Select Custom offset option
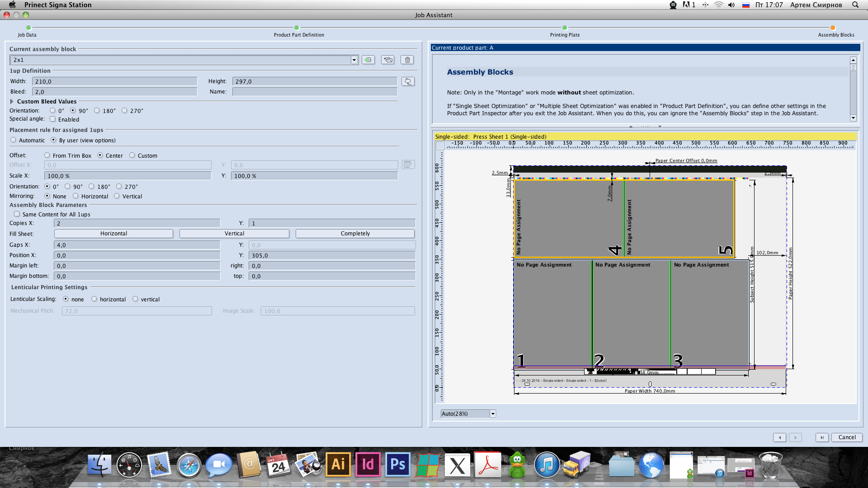868x488 pixels. (132, 155)
